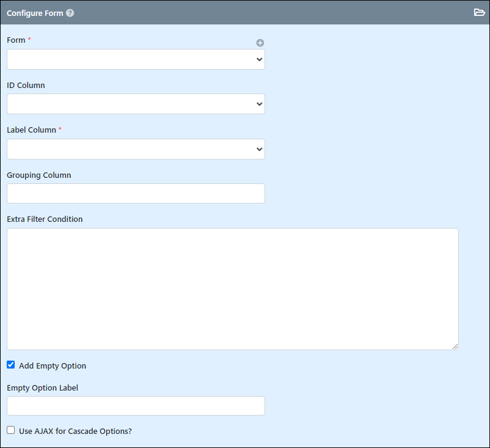The height and width of the screenshot is (448, 490).
Task: Enable Use AJAX for Cascade Options
Action: coord(11,430)
